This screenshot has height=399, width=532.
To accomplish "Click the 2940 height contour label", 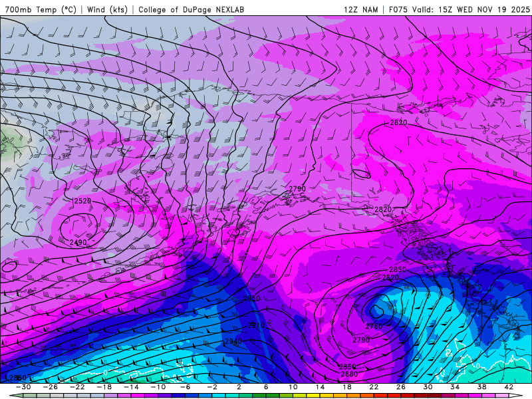I will [233, 341].
